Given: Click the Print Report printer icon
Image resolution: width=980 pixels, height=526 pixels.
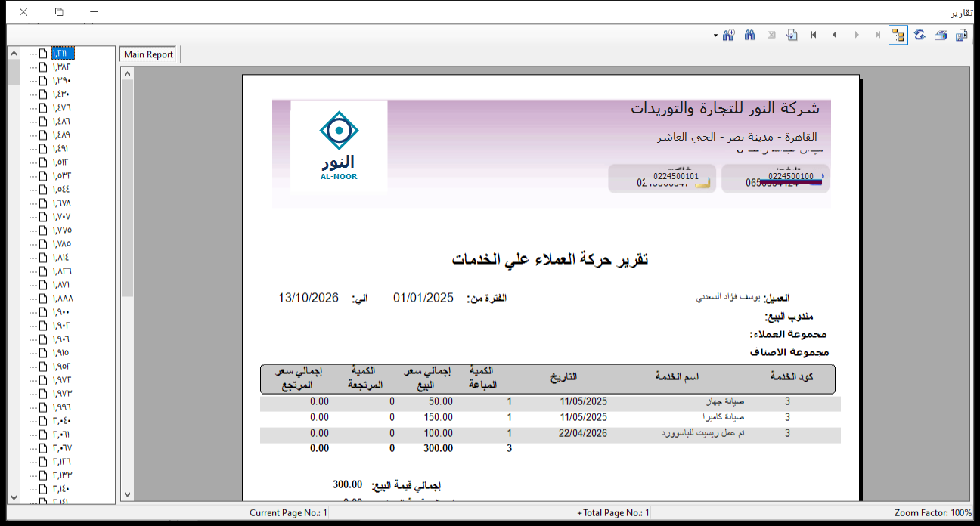Looking at the screenshot, I should click(x=941, y=35).
